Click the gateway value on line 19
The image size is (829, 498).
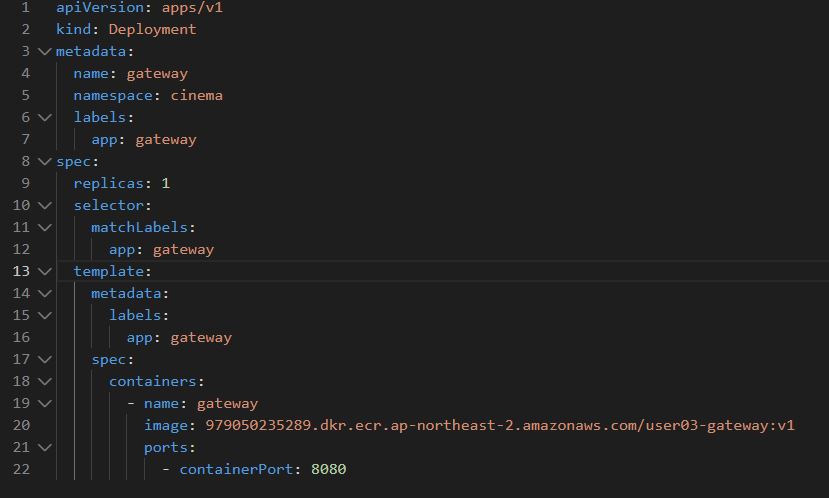coord(227,404)
